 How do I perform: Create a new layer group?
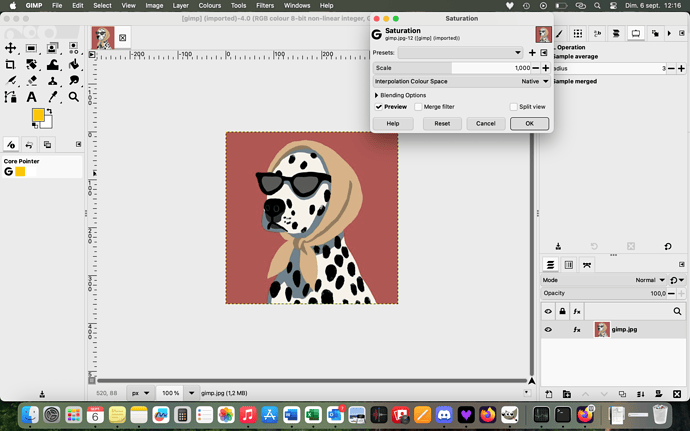point(567,394)
